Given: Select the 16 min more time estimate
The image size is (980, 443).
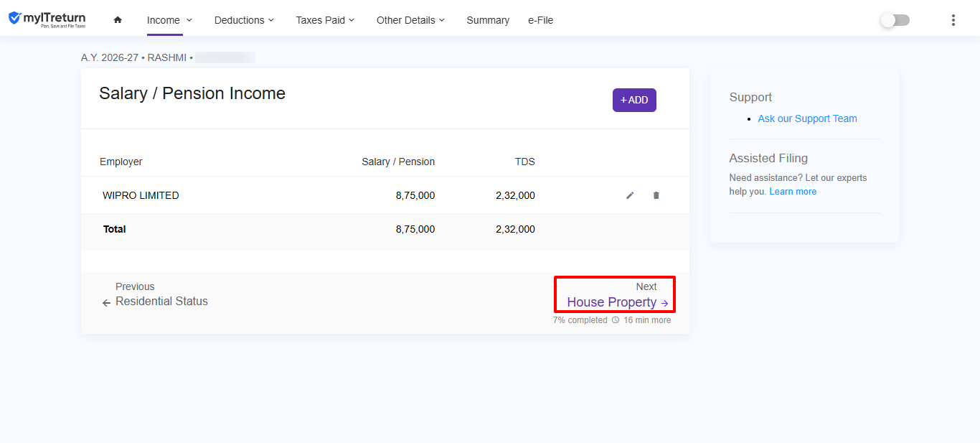Looking at the screenshot, I should [x=647, y=320].
